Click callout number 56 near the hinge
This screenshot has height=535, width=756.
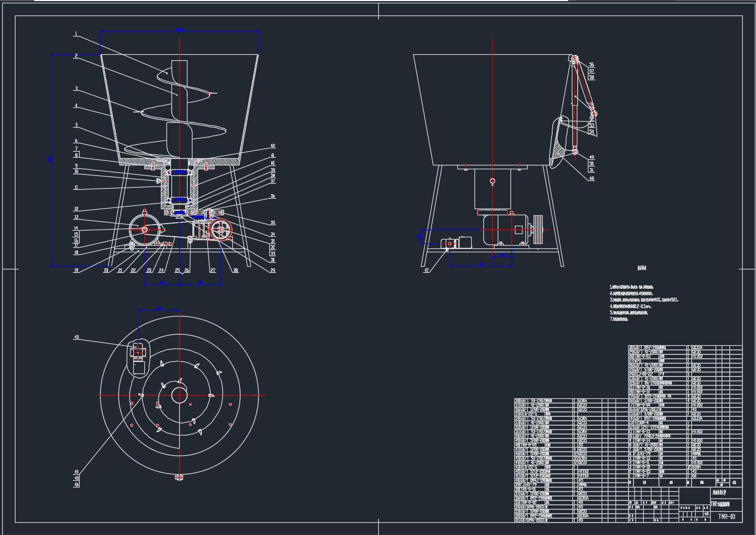pos(591,65)
